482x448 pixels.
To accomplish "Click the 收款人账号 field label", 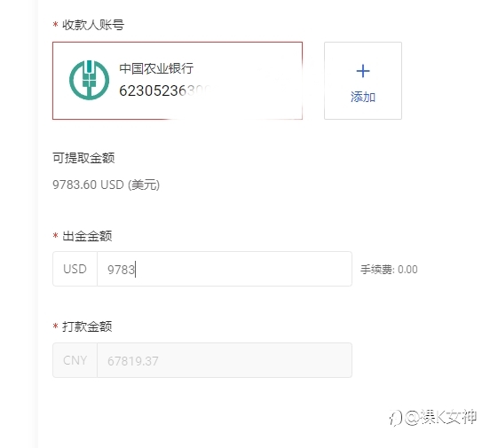I will click(93, 25).
